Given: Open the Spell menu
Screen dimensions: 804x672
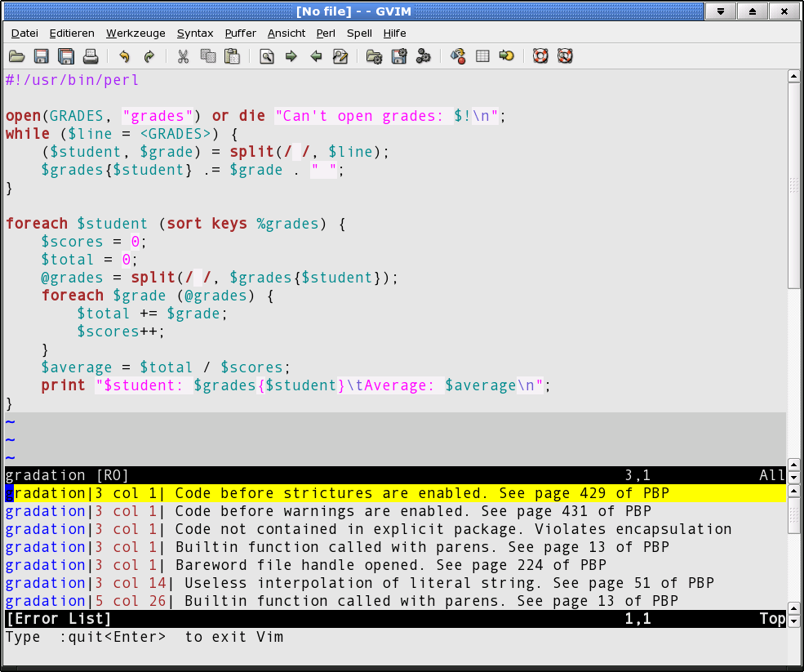Looking at the screenshot, I should tap(359, 33).
